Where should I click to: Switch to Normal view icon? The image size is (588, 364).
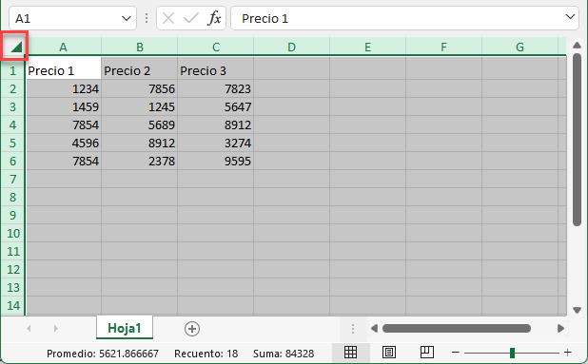pyautogui.click(x=351, y=353)
